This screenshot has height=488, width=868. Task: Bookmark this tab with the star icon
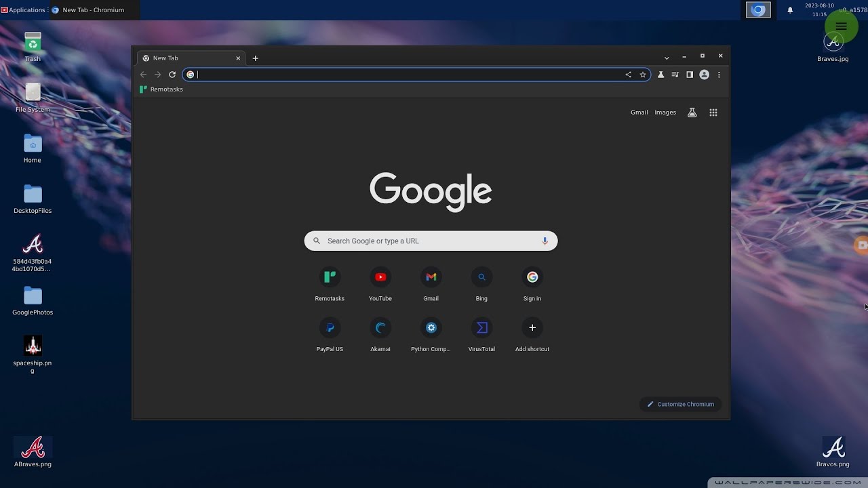pos(643,75)
